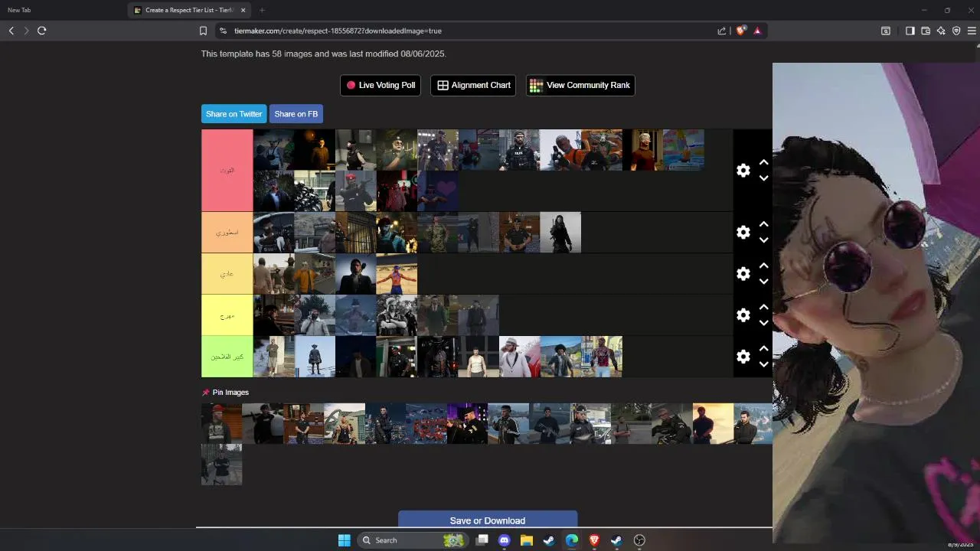
Task: Move the green bottom tier up
Action: (x=763, y=348)
